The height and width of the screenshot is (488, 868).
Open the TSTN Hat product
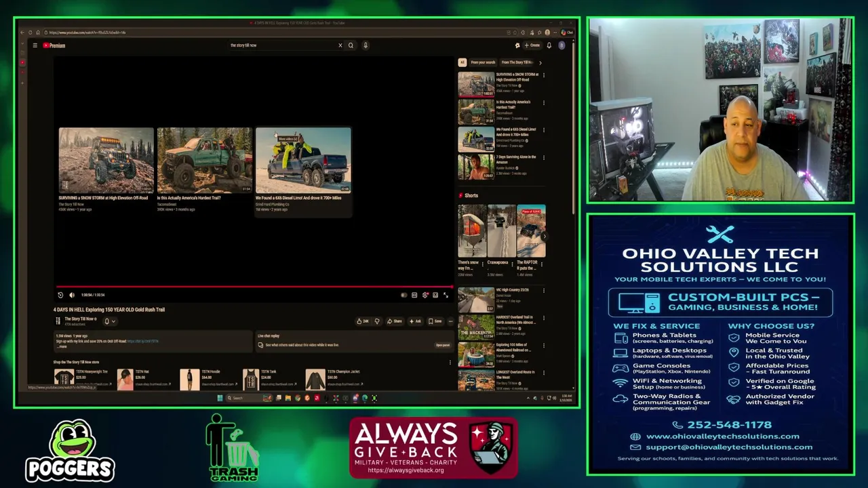pyautogui.click(x=144, y=378)
